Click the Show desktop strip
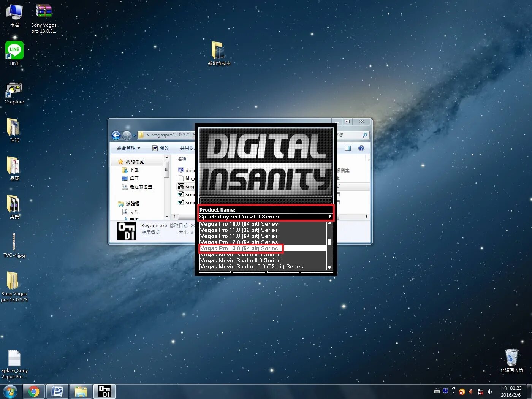 click(529, 391)
